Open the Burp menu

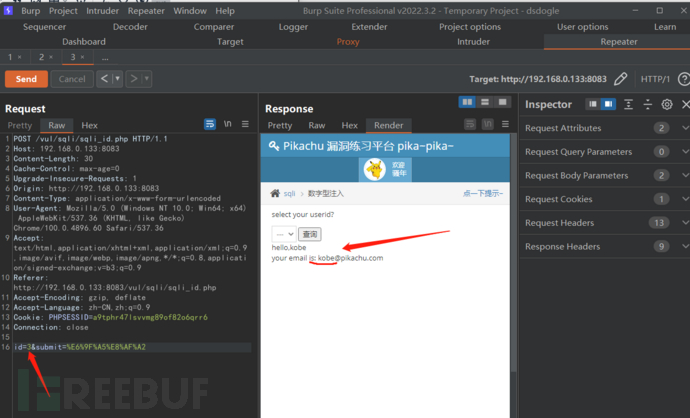click(x=30, y=11)
